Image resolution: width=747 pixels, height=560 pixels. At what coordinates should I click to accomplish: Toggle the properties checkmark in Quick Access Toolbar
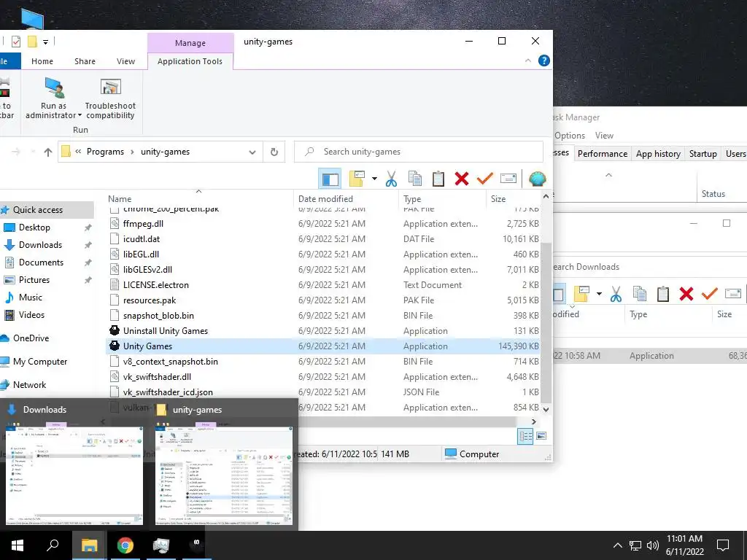pos(16,42)
